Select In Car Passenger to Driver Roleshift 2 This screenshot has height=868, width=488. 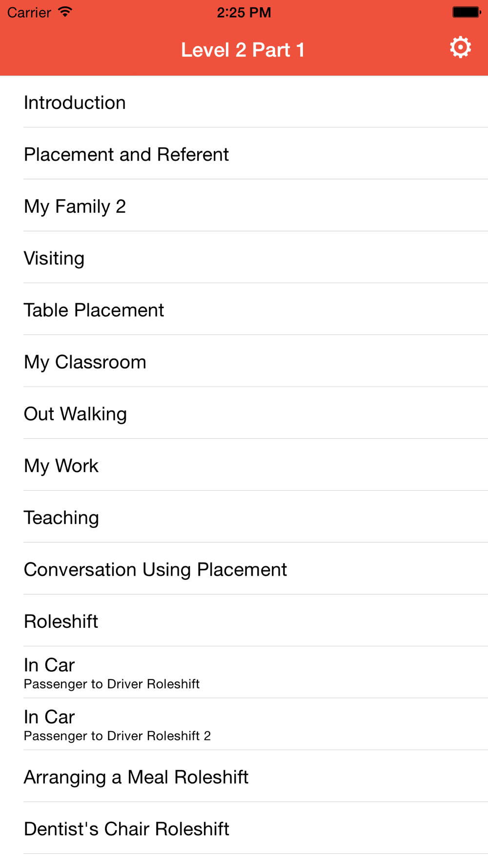pyautogui.click(x=244, y=724)
